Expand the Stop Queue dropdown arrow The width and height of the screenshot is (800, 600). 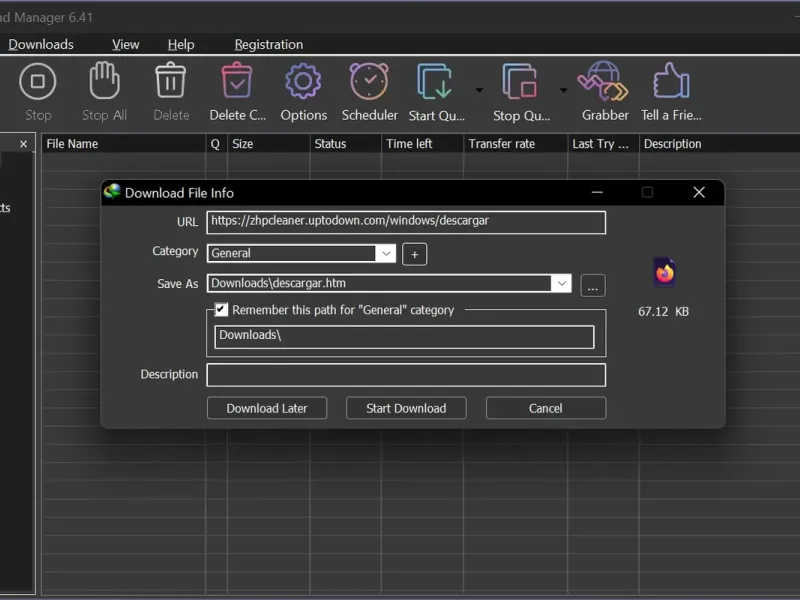click(x=563, y=90)
